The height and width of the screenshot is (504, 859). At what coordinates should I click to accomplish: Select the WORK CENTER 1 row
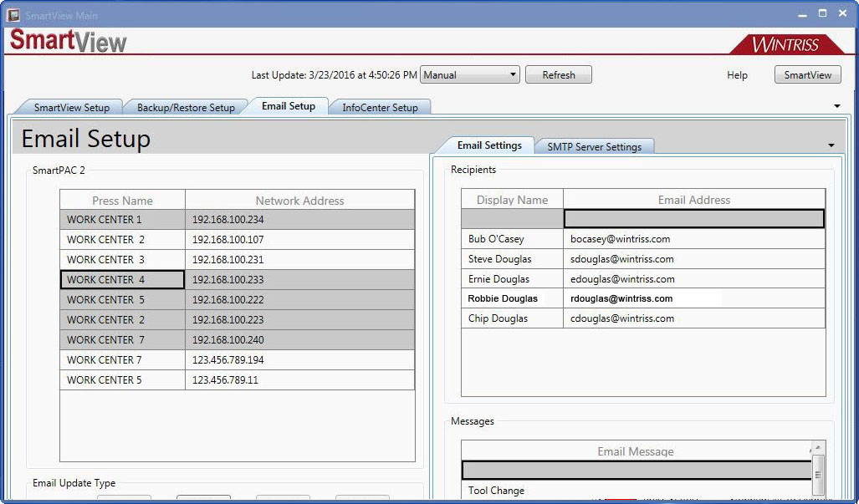(x=238, y=220)
